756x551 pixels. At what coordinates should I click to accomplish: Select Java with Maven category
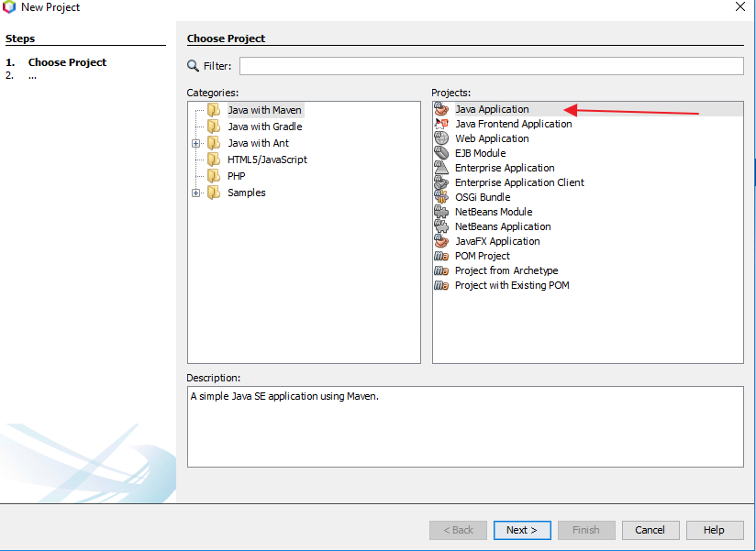point(265,110)
